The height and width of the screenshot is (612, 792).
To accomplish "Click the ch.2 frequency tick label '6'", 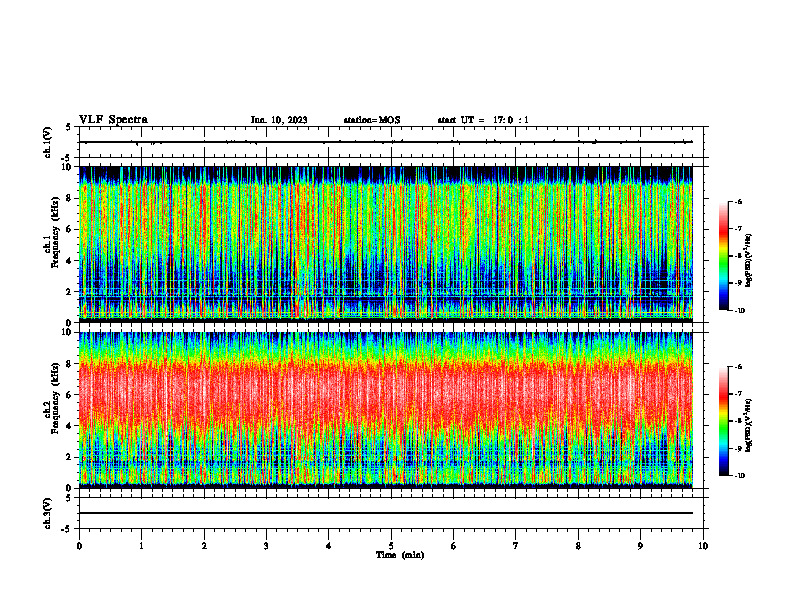I will tap(70, 395).
